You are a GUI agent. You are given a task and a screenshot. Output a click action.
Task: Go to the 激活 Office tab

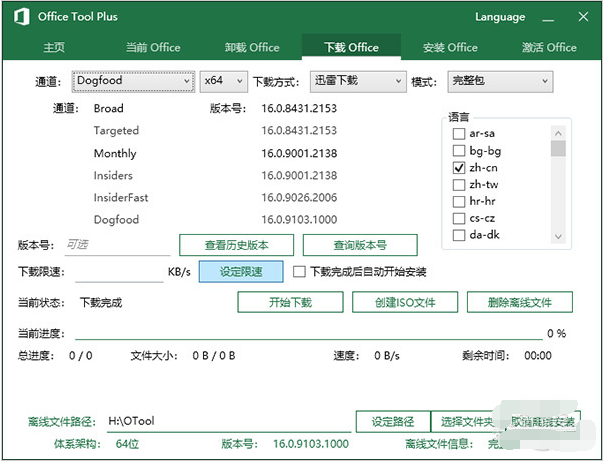coord(549,47)
